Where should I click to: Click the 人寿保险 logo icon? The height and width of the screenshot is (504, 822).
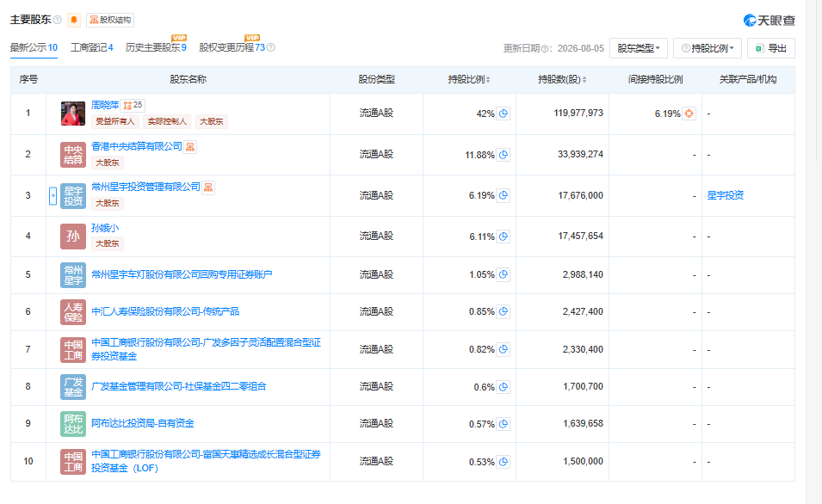click(73, 312)
